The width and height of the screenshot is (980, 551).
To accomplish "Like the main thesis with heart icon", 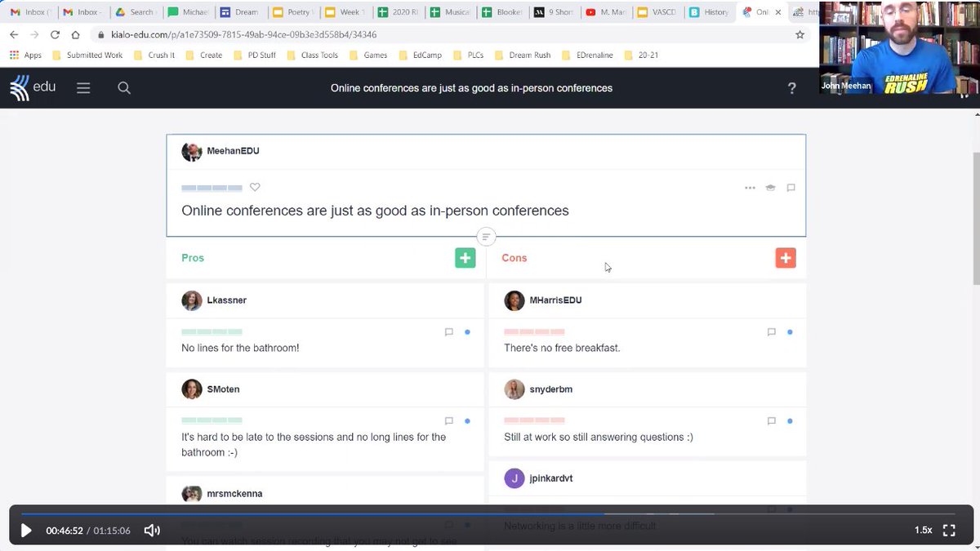I will [255, 187].
